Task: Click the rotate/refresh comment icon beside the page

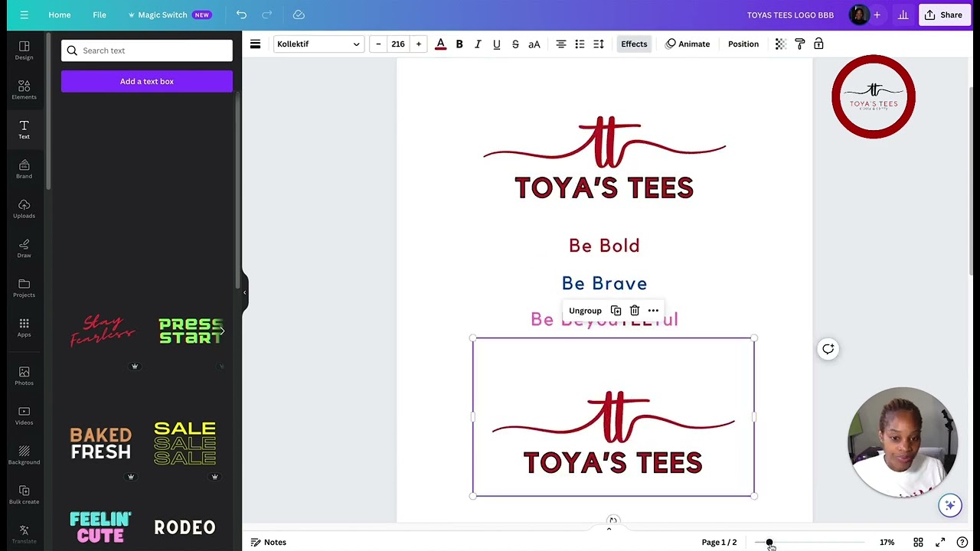Action: click(x=828, y=349)
